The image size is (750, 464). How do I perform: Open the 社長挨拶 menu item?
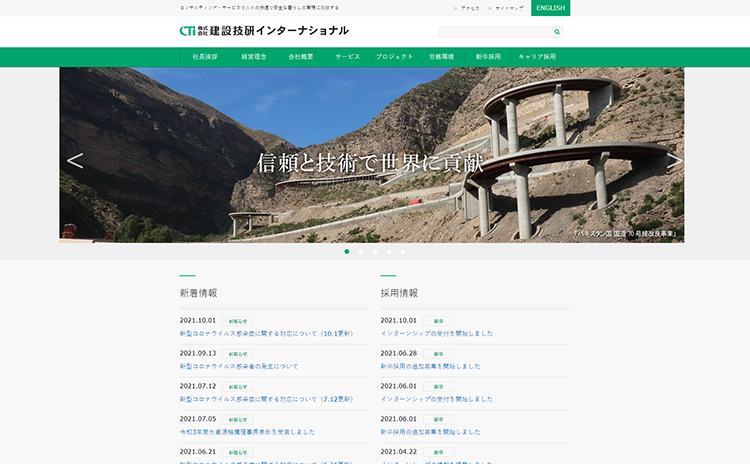coord(205,57)
